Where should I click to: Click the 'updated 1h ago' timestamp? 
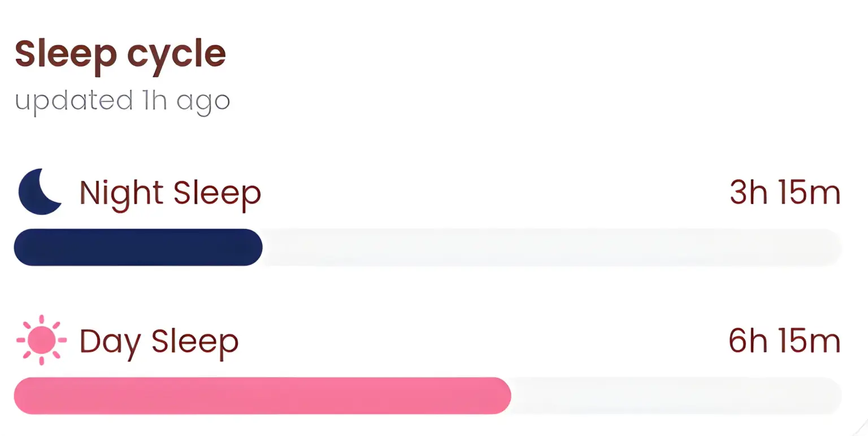point(122,101)
